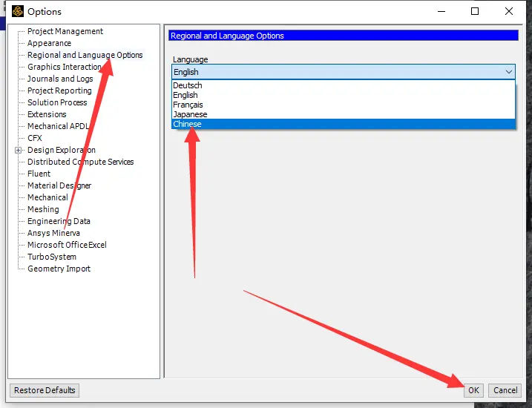Open Project Reporting options
Viewport: 532px width, 408px height.
tap(59, 91)
